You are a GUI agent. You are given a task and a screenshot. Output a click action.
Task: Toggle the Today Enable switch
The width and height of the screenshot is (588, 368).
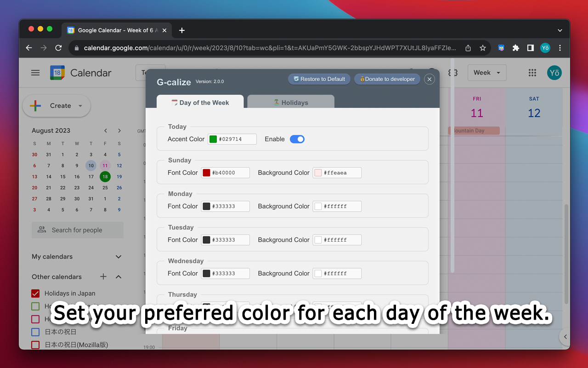pyautogui.click(x=297, y=139)
